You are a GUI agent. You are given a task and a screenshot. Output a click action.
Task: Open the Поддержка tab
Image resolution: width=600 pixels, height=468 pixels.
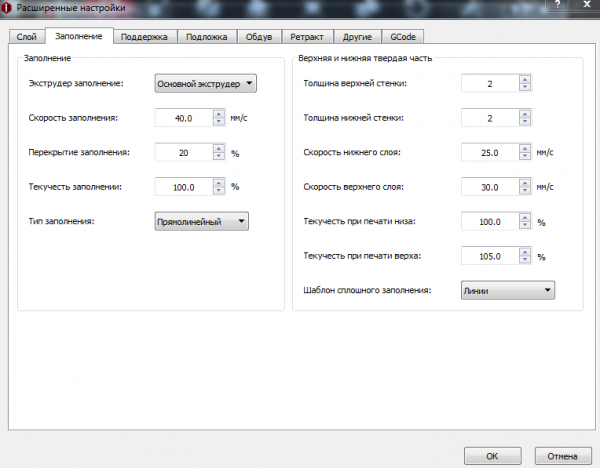(x=145, y=37)
